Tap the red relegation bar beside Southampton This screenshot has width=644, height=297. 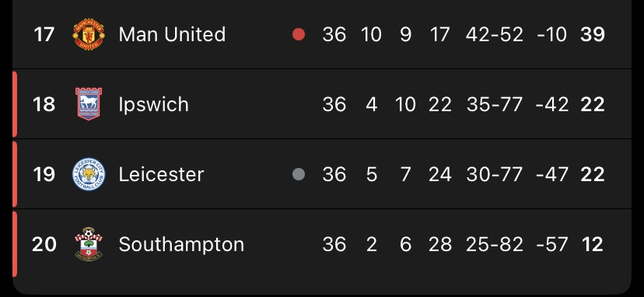click(x=15, y=244)
